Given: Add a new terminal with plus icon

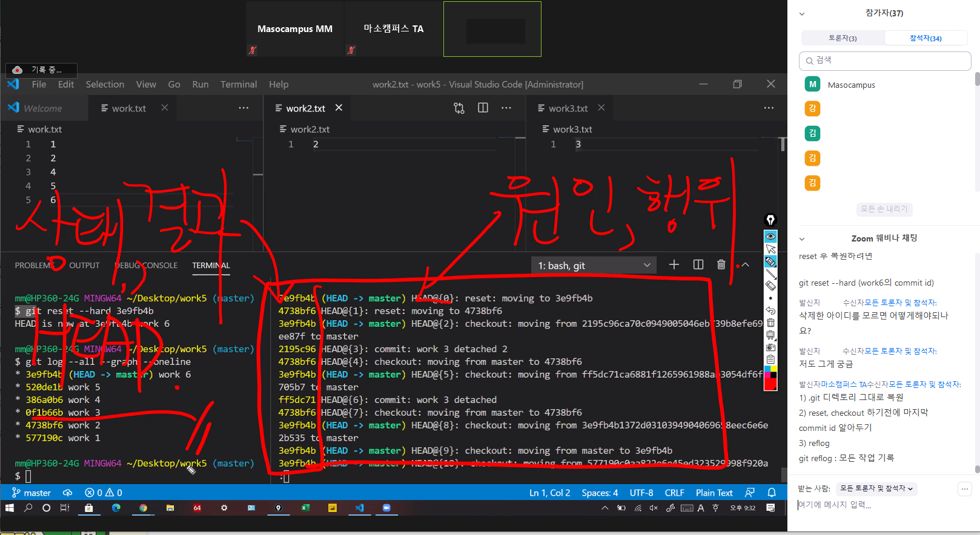Looking at the screenshot, I should tap(674, 264).
